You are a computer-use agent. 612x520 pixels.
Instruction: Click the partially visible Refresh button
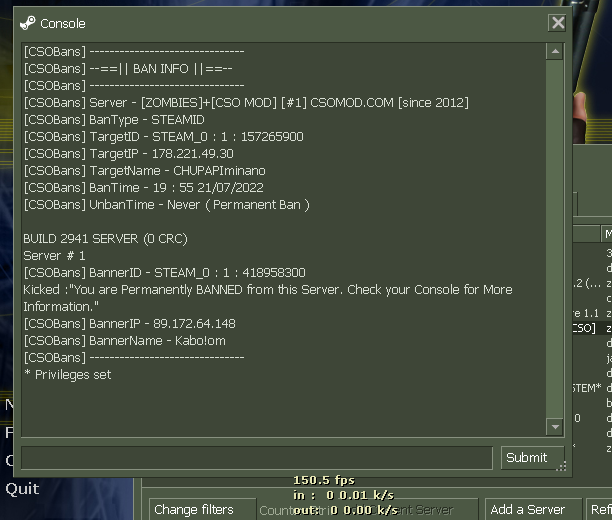(x=599, y=509)
